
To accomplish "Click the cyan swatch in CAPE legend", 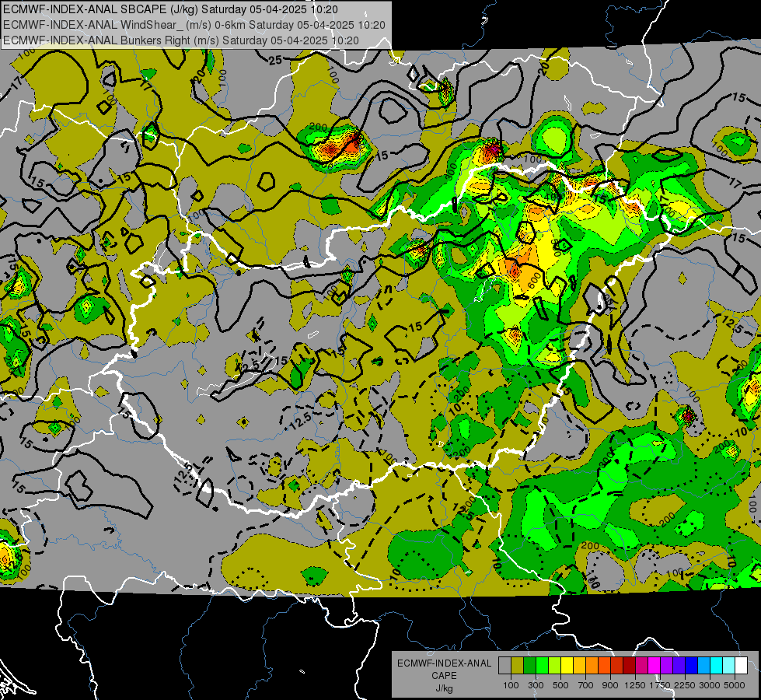I will pos(716,666).
